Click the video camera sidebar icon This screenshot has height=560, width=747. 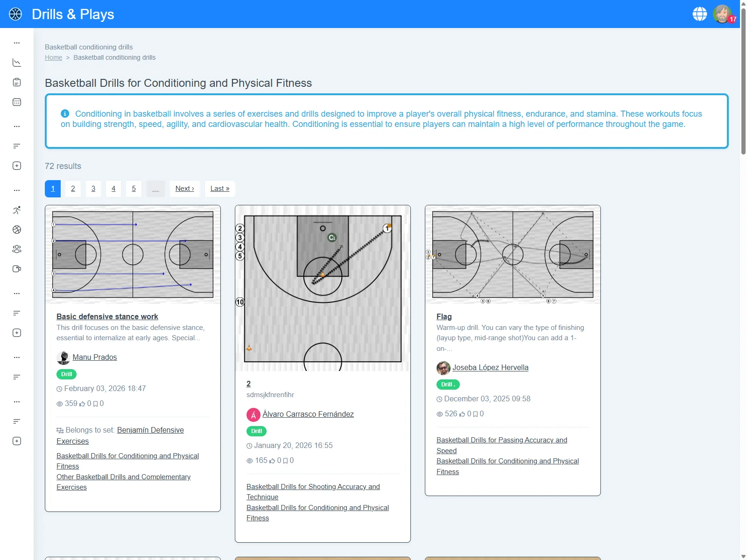[17, 269]
